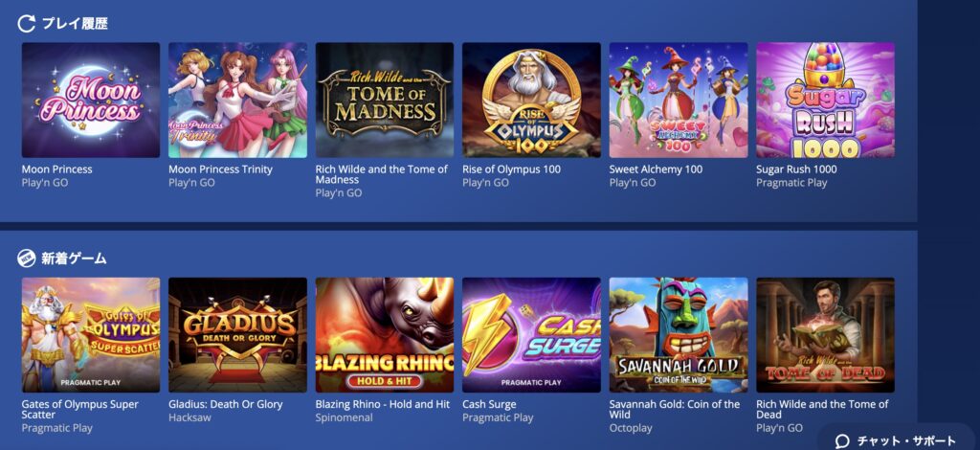Launch the Cash Surge game thumbnail
This screenshot has width=980, height=450.
point(531,335)
